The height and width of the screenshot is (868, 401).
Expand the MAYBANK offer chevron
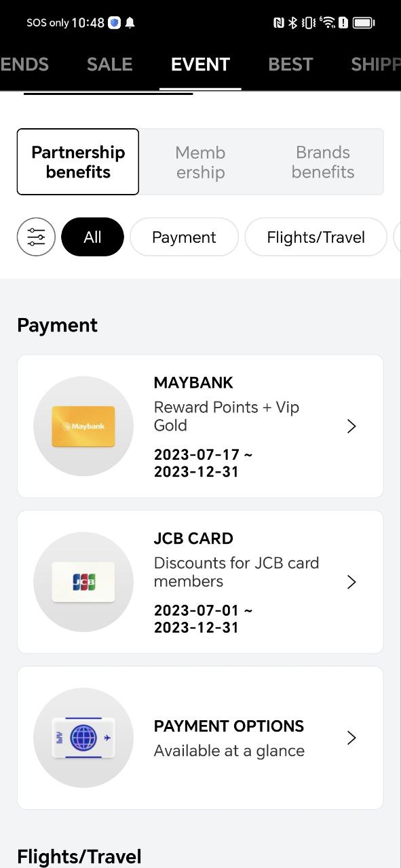(351, 426)
